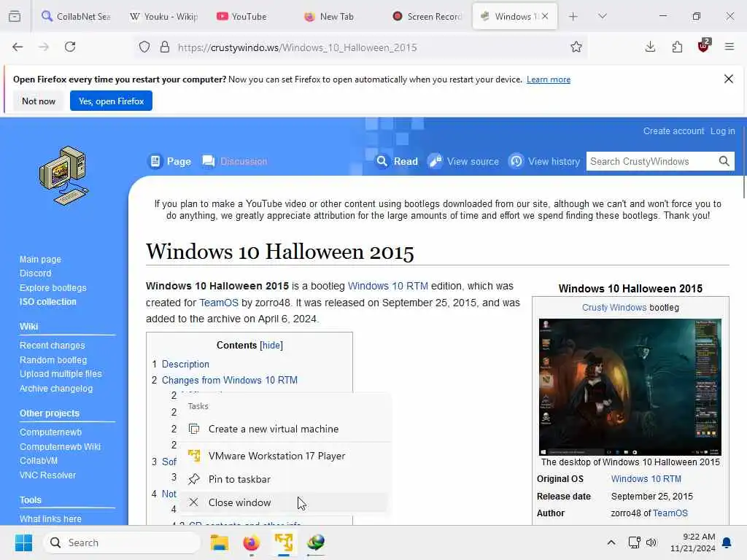Open the Firefox hamburger application menu

tap(729, 47)
